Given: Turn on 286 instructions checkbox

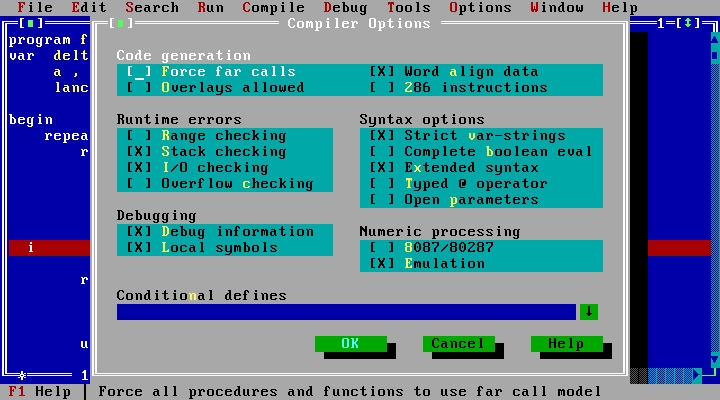Looking at the screenshot, I should coord(382,88).
